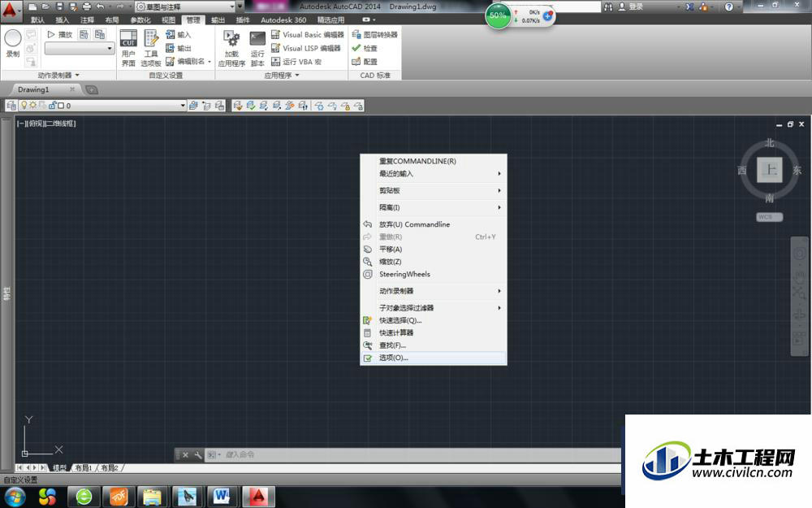Screen dimensions: 812x508
Task: Click the New file icon in quick access toolbar
Action: [x=32, y=7]
